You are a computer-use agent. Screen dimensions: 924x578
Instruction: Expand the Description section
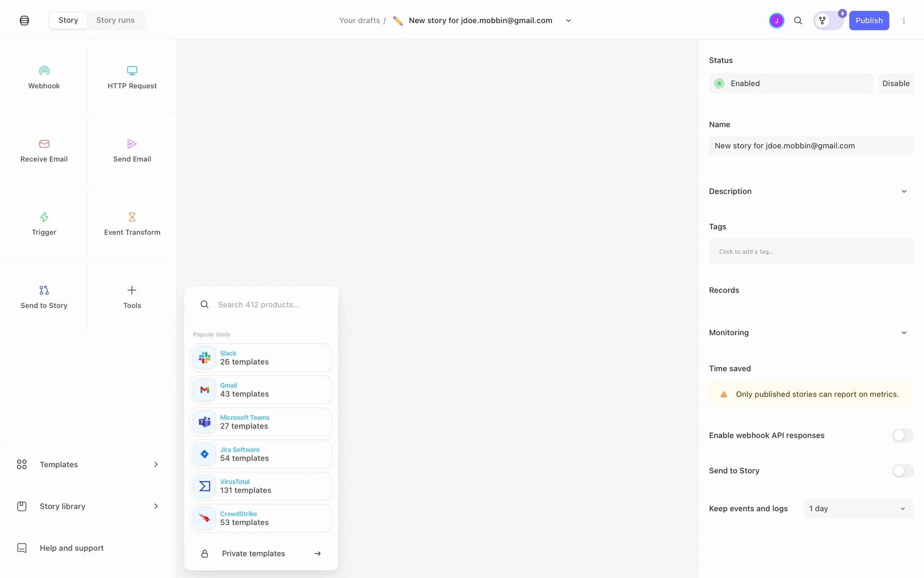point(904,191)
